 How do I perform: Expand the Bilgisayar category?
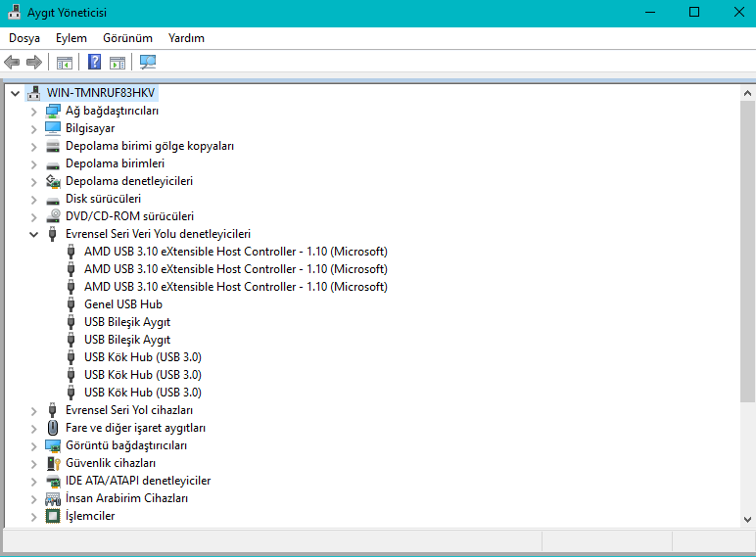pyautogui.click(x=33, y=129)
